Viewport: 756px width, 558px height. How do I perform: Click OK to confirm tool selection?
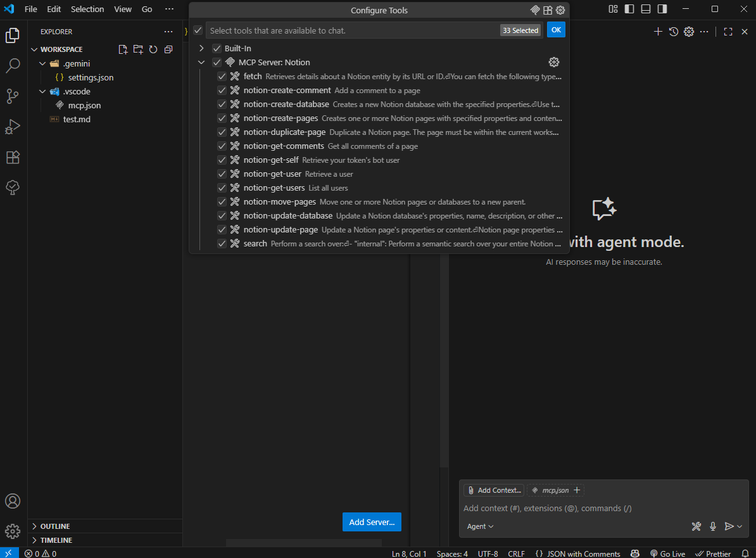point(556,30)
